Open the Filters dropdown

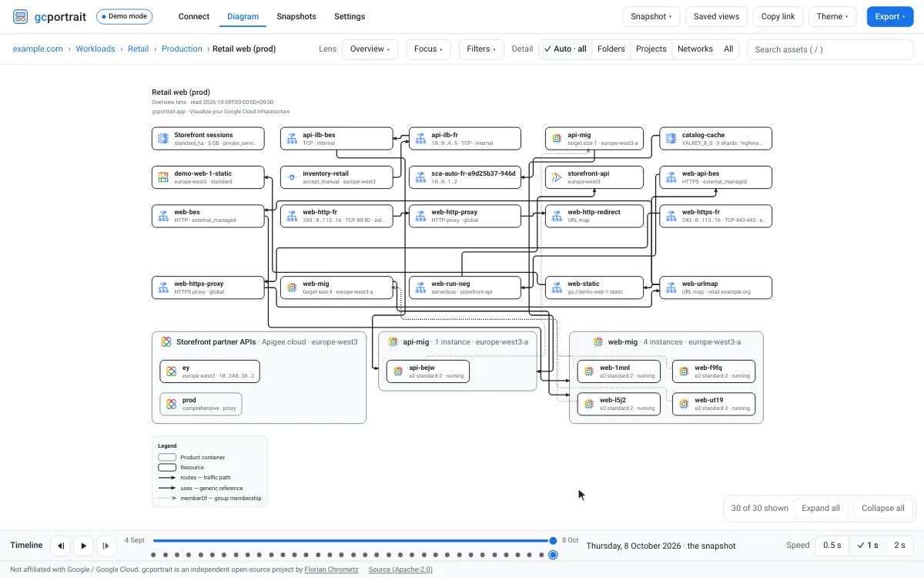click(x=482, y=49)
